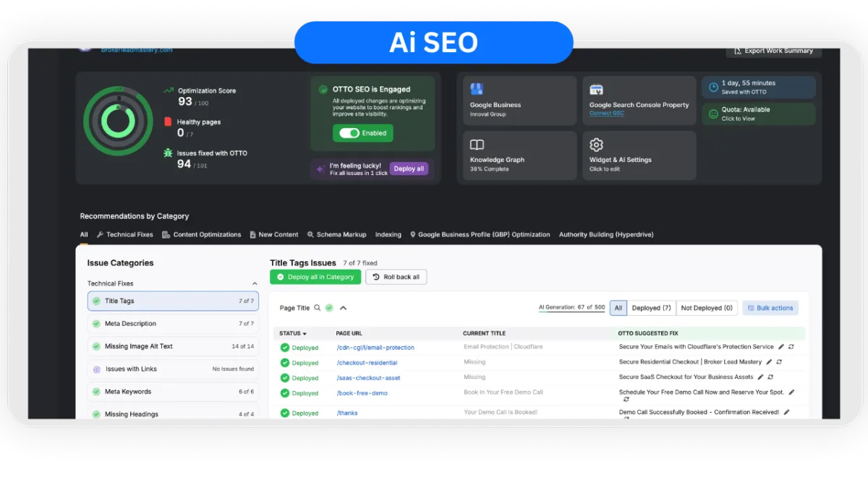The image size is (868, 488).
Task: Open the Bulk actions menu
Action: coord(770,308)
